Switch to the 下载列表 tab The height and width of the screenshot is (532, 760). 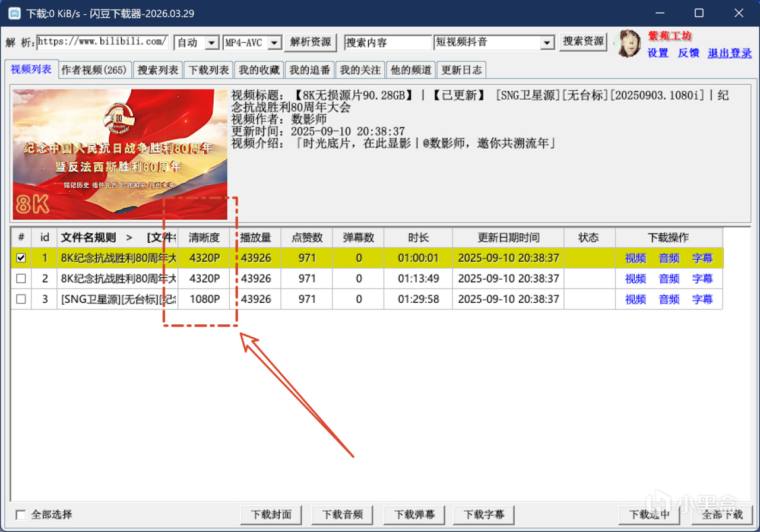click(208, 70)
